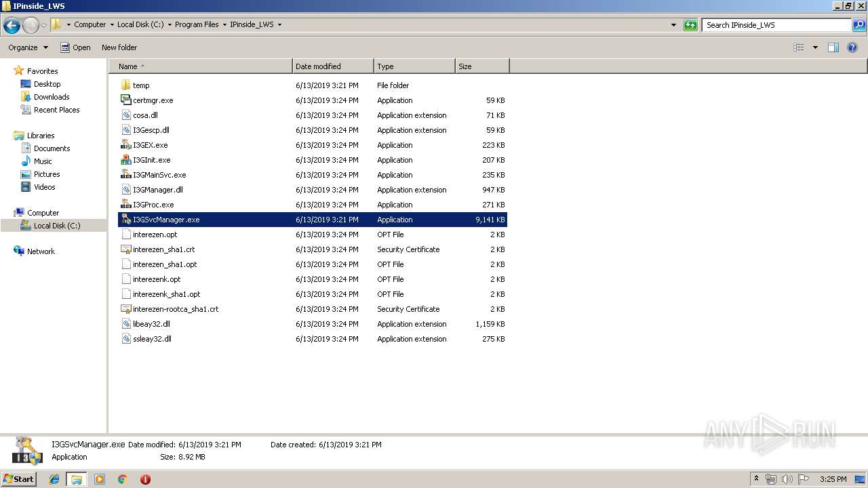Click the volume speaker tray icon
868x488 pixels.
(x=787, y=479)
